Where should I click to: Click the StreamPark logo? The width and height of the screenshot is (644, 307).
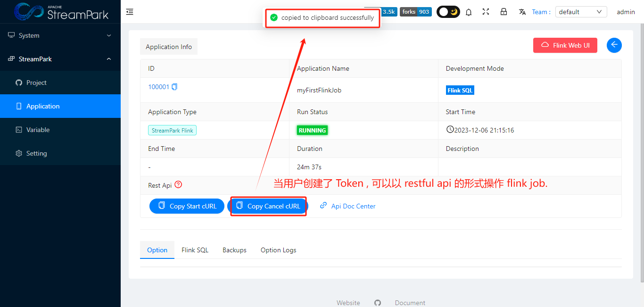pos(59,12)
